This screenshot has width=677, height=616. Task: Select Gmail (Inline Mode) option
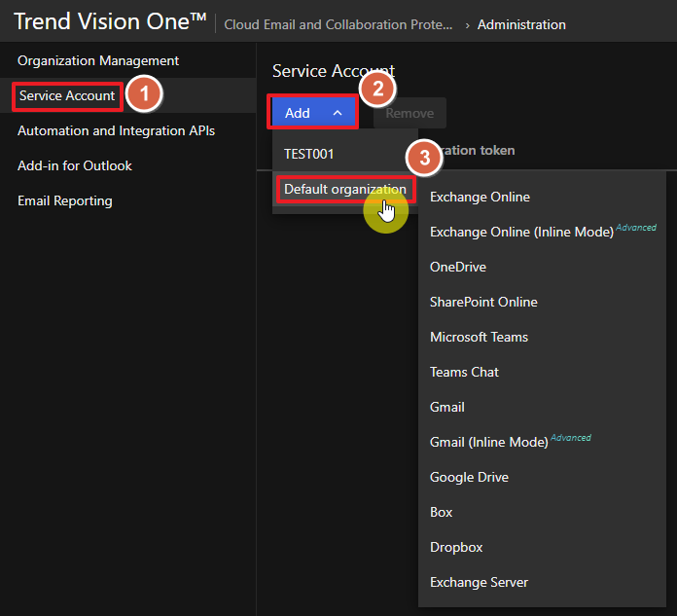pyautogui.click(x=489, y=442)
